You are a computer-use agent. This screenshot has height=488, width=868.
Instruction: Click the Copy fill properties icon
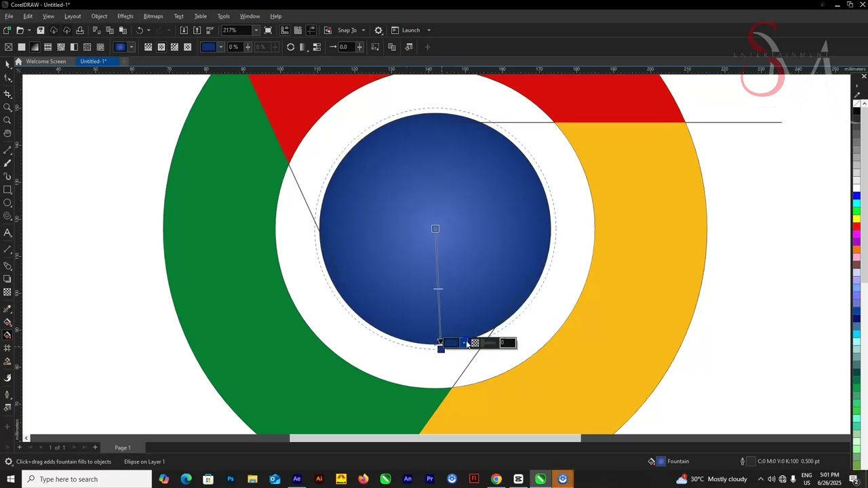point(391,47)
